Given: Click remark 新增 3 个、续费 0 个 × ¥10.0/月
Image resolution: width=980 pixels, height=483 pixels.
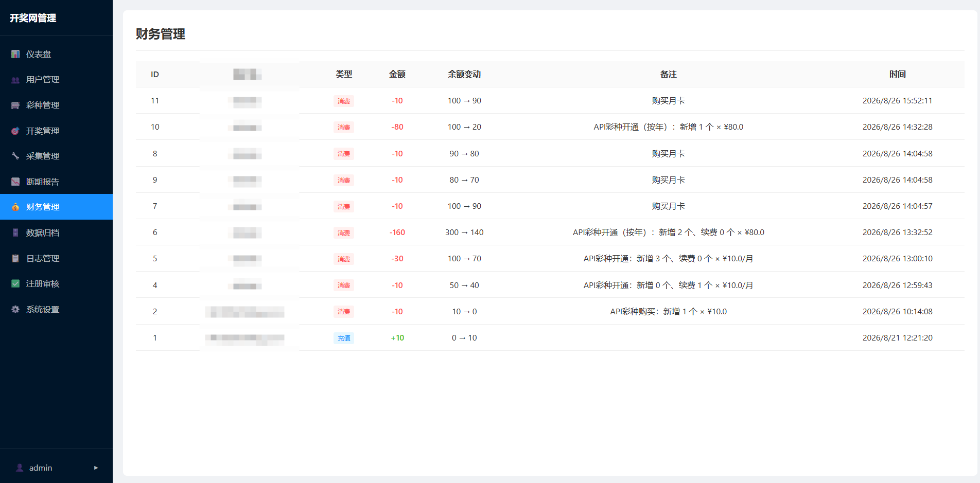Looking at the screenshot, I should pyautogui.click(x=669, y=259).
